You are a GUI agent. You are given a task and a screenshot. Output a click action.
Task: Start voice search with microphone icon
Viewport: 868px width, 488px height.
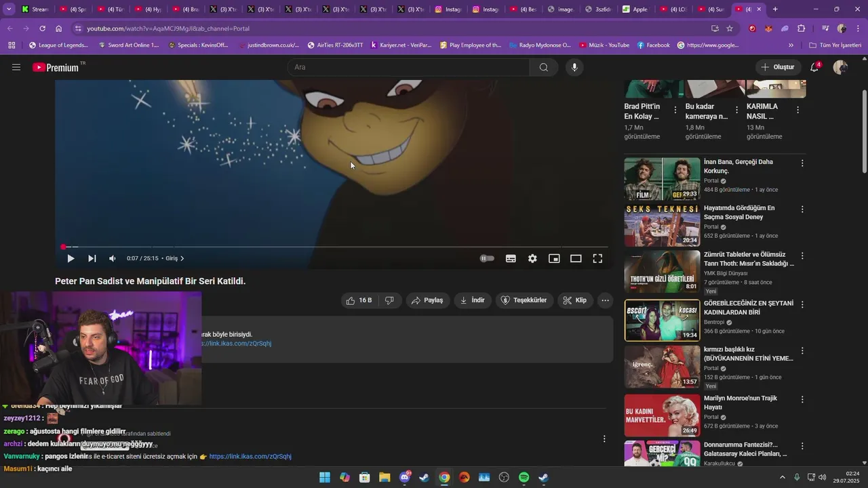coord(574,67)
